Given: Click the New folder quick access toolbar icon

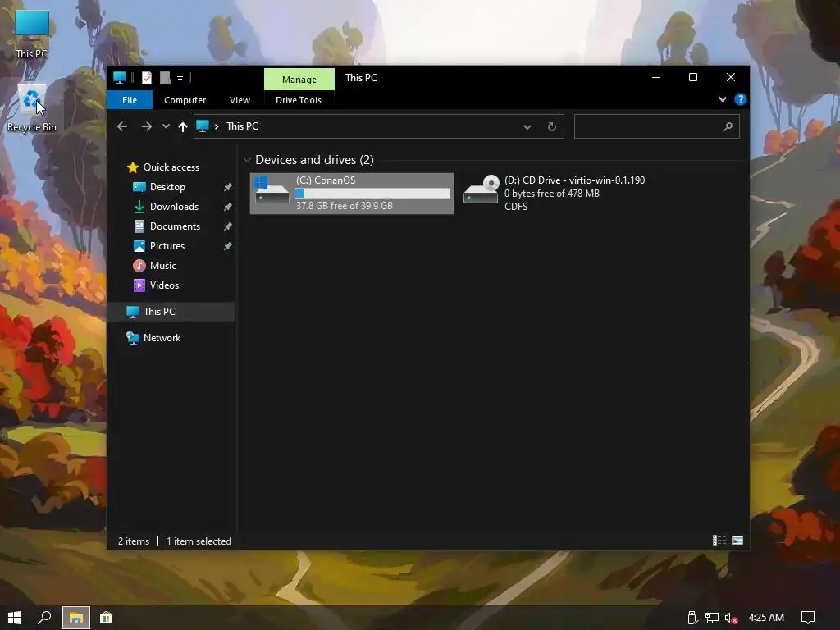Looking at the screenshot, I should [165, 78].
